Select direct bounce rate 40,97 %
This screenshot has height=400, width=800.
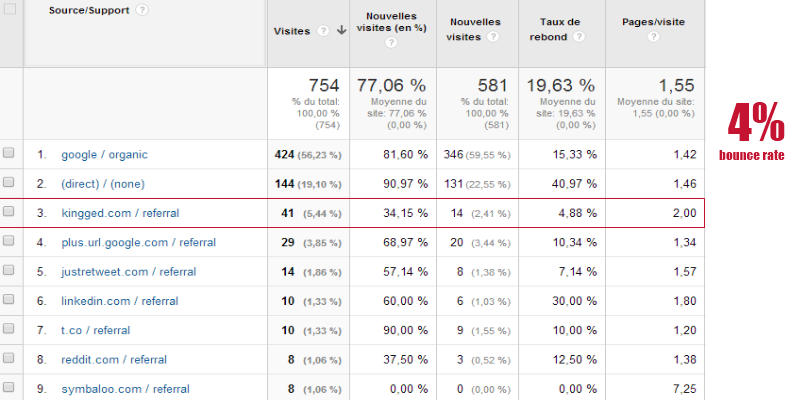click(575, 184)
